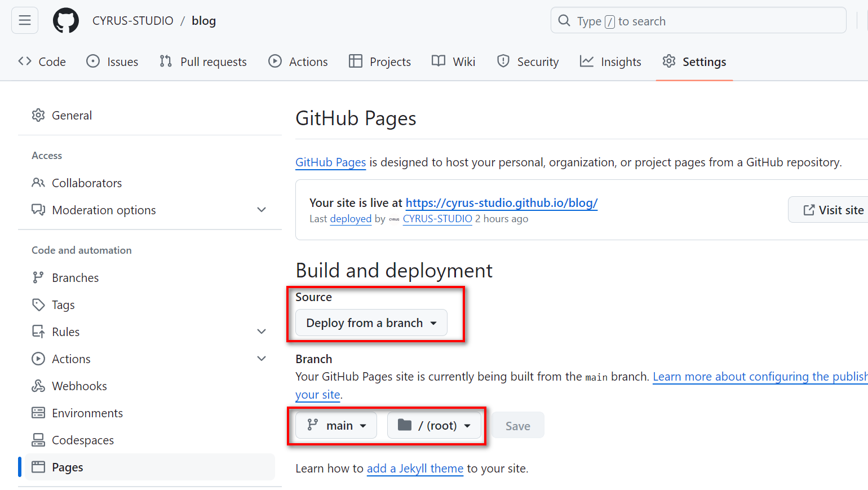Open the Deploy from a branch dropdown
The height and width of the screenshot is (490, 868).
(x=371, y=323)
